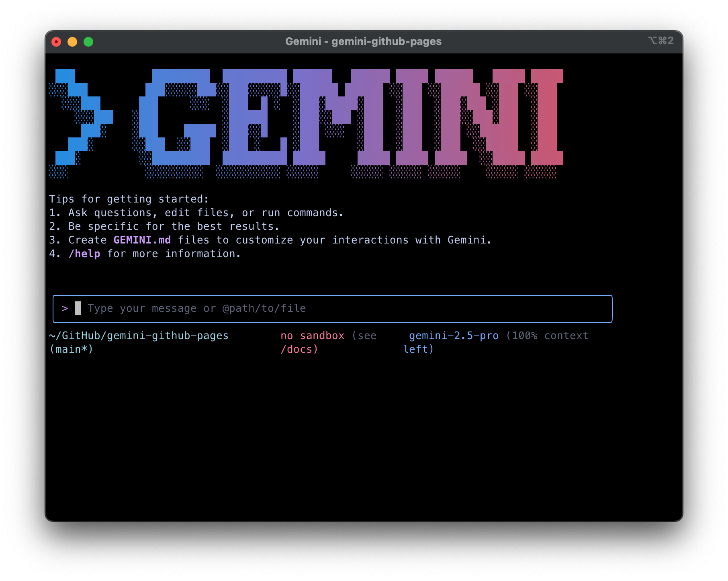Click the '(main*)' branch indicator

71,349
